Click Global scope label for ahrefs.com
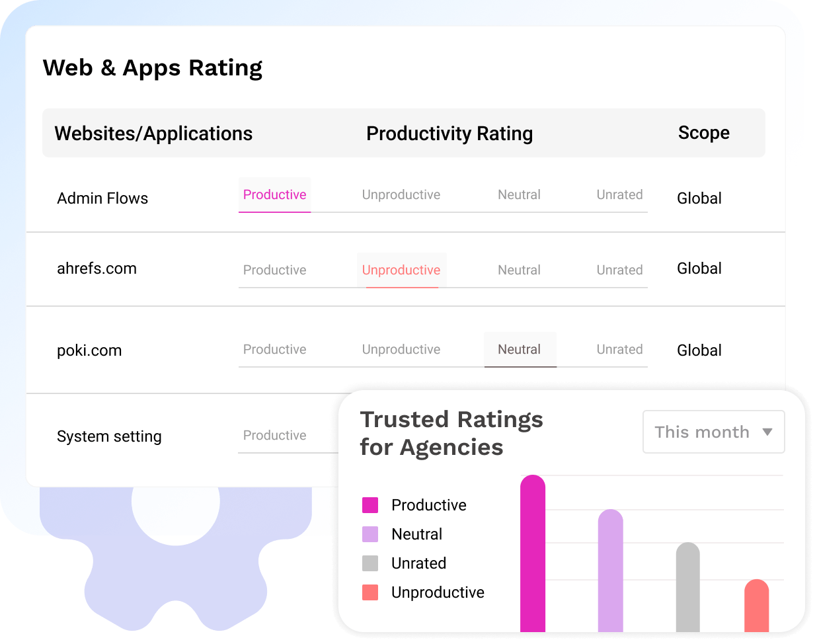Screen dimensions: 817x644 (699, 268)
